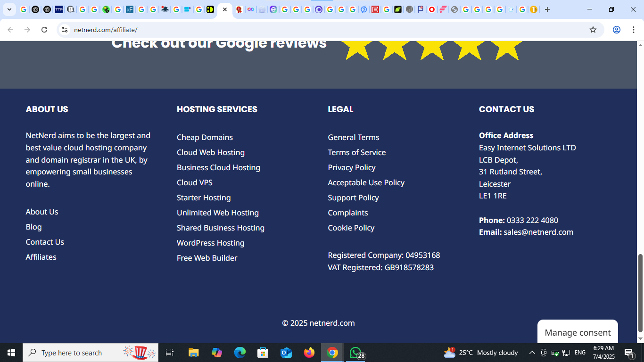Open the Terms of Service link

point(357,152)
